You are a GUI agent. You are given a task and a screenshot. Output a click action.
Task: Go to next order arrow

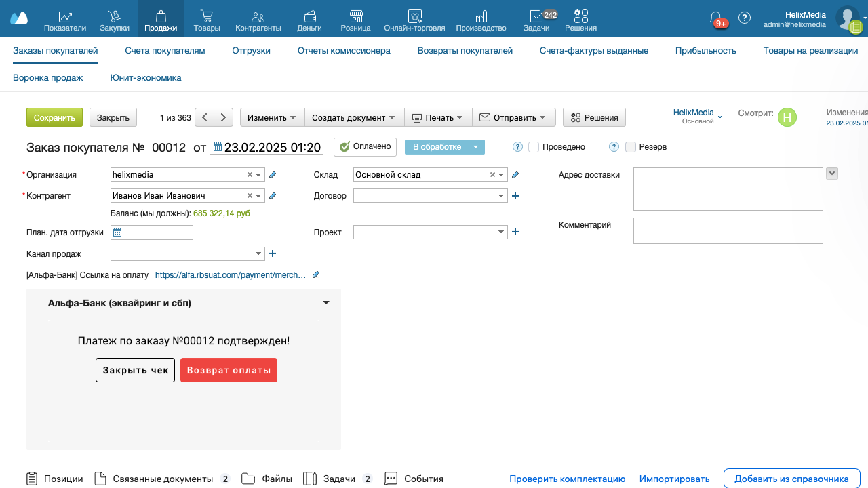pos(224,117)
